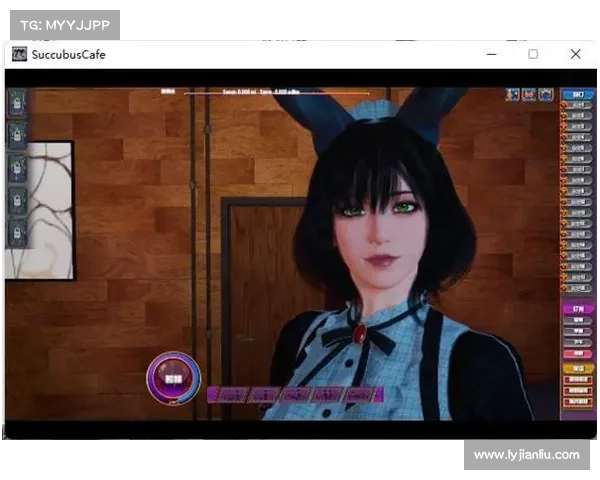The height and width of the screenshot is (480, 600).
Task: Click fourth button in purple bottom bar
Action: (327, 395)
